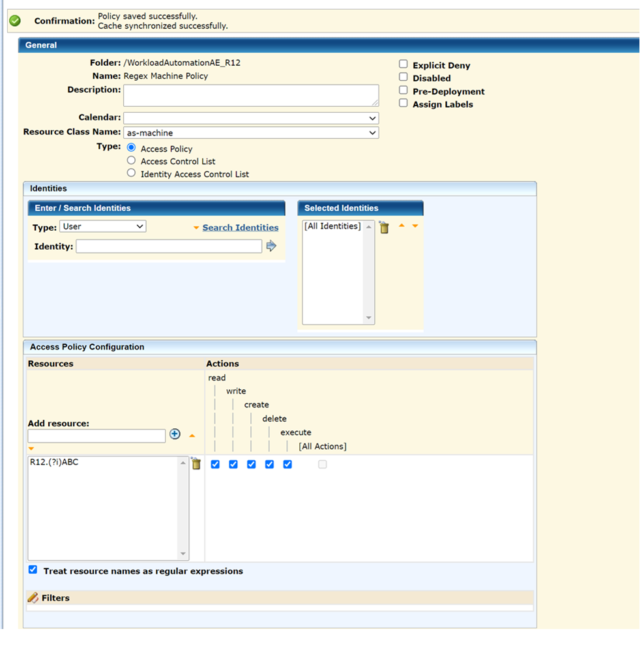This screenshot has height=659, width=644.
Task: Enable the Explicit Deny checkbox
Action: pyautogui.click(x=403, y=64)
